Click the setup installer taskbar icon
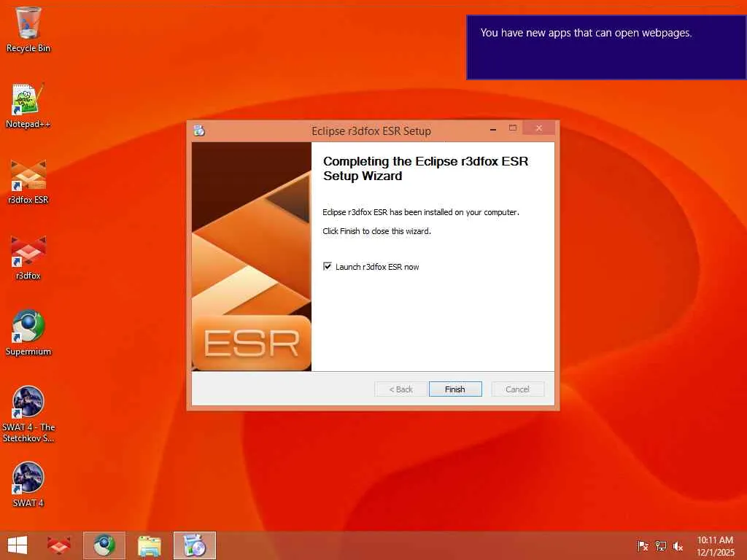747x560 pixels. (194, 545)
